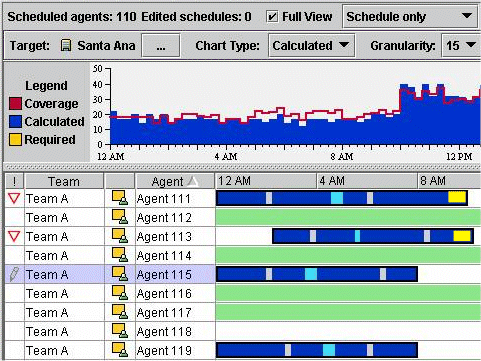Click the warning triangle for Agent 113
The image size is (481, 361).
pyautogui.click(x=14, y=236)
